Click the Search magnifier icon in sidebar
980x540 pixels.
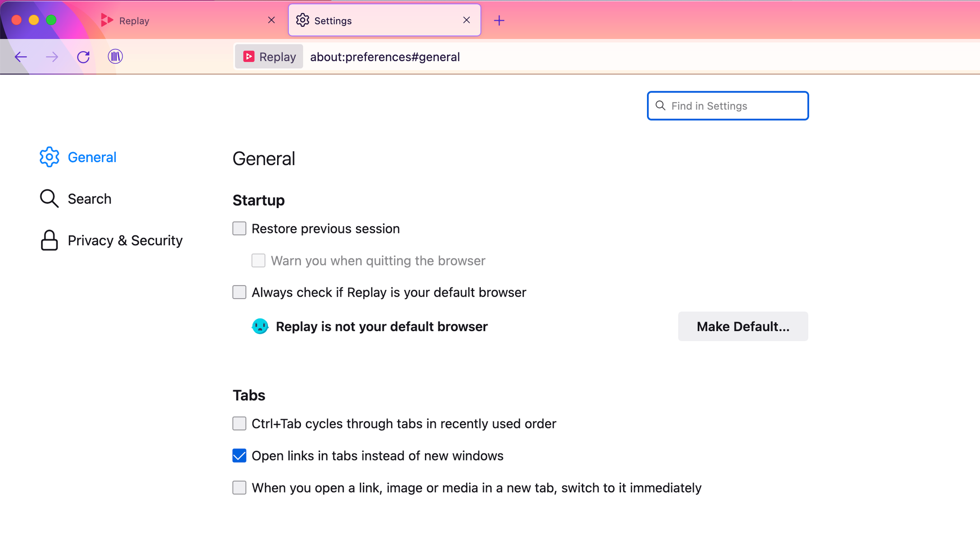coord(49,198)
